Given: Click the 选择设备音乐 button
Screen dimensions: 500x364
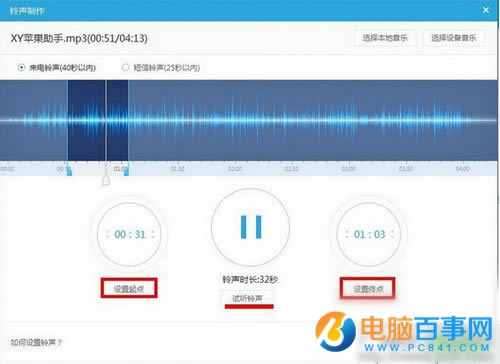Looking at the screenshot, I should pyautogui.click(x=454, y=38).
